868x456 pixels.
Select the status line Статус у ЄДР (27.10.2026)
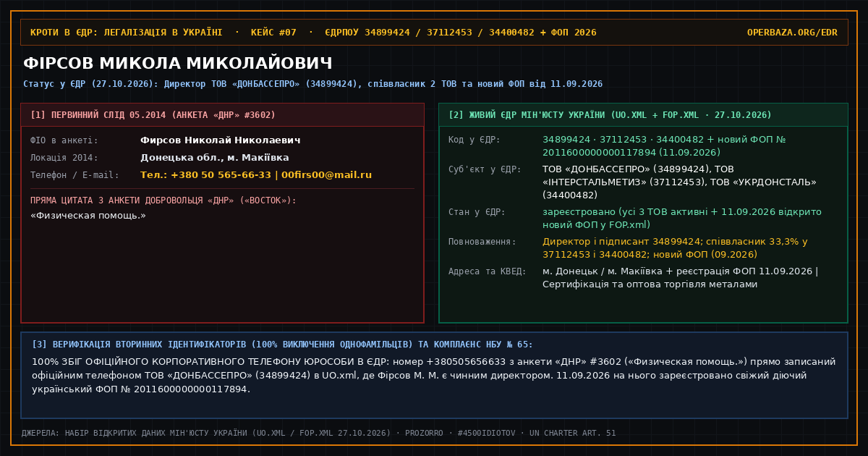point(312,84)
